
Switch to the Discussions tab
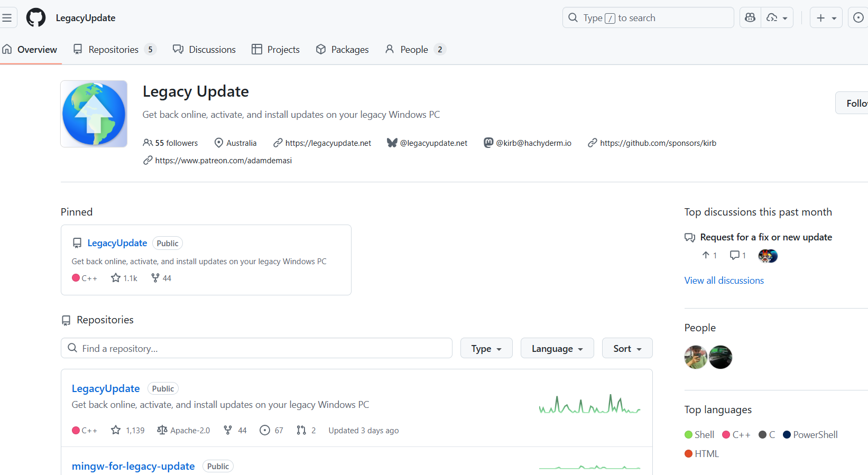tap(205, 49)
